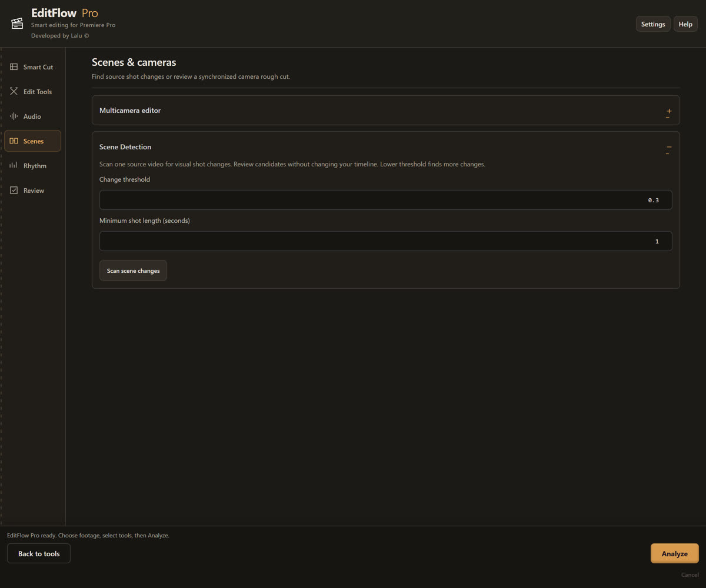The height and width of the screenshot is (588, 706).
Task: Click Minimum shot length (seconds) label
Action: point(145,220)
